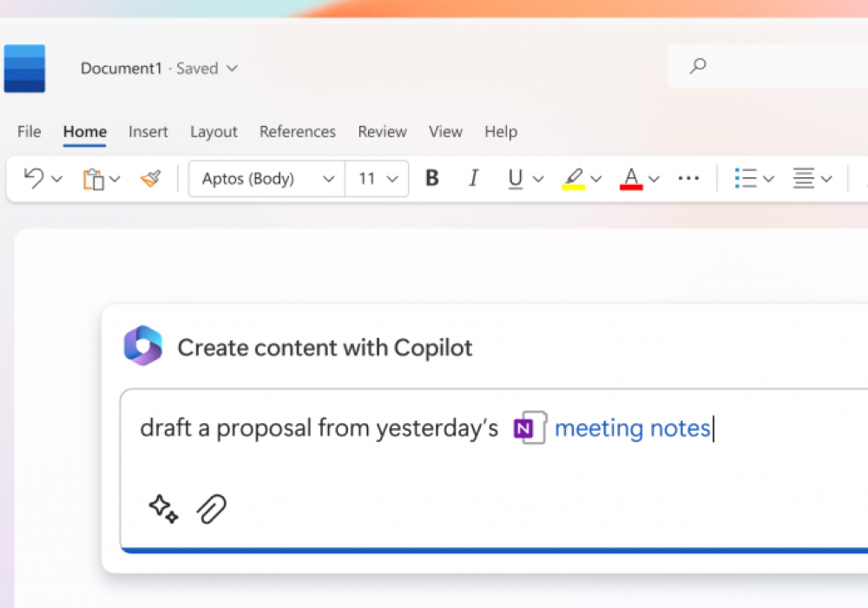Toggle underline formatting
This screenshot has width=868, height=608.
pos(516,179)
